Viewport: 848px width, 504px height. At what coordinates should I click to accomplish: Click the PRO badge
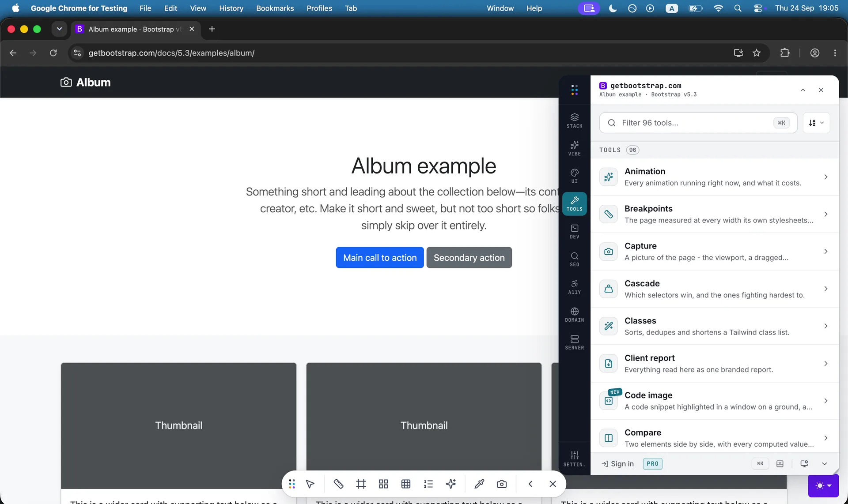click(x=652, y=464)
